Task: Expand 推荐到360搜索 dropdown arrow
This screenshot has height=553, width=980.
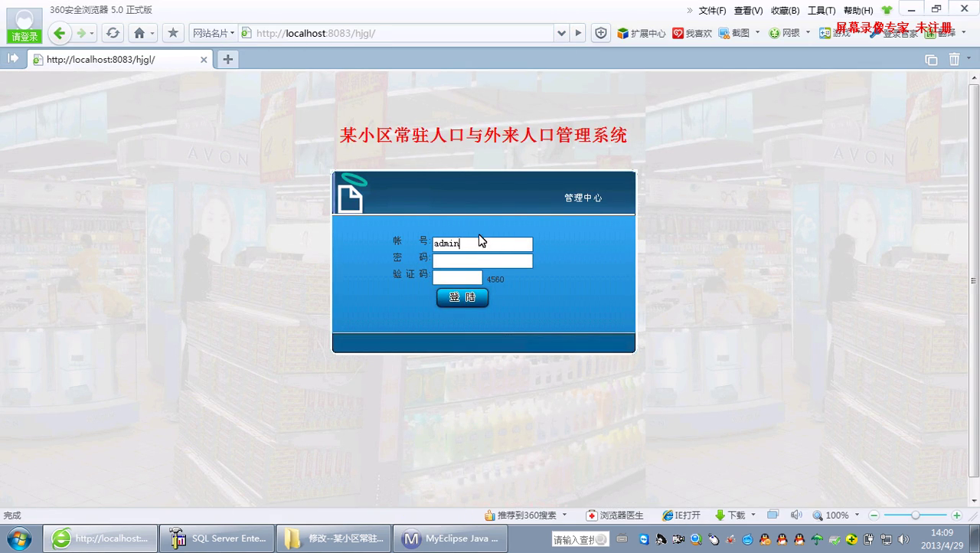Action: click(564, 515)
